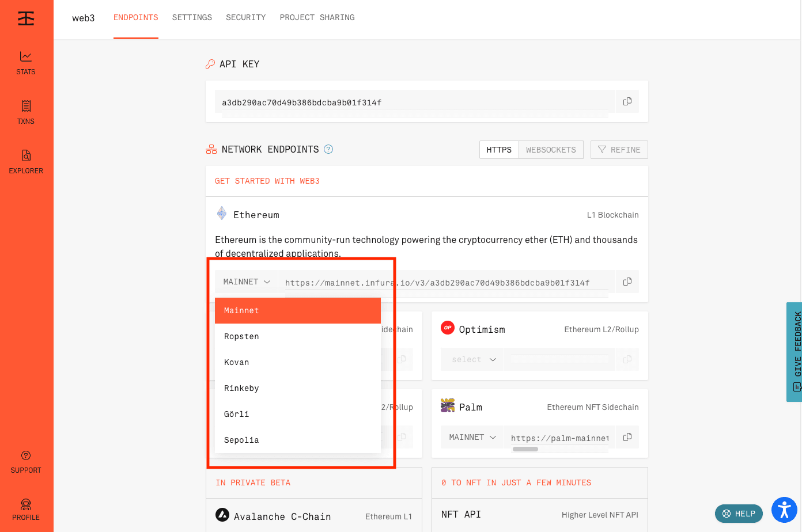Open the Give Feedback side tab
The height and width of the screenshot is (532, 802).
[x=795, y=352]
